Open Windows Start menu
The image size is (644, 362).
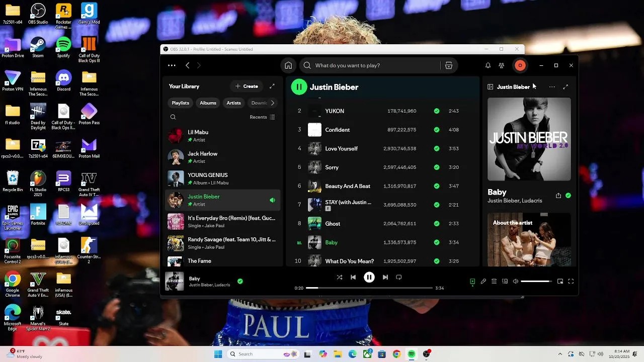click(x=218, y=354)
